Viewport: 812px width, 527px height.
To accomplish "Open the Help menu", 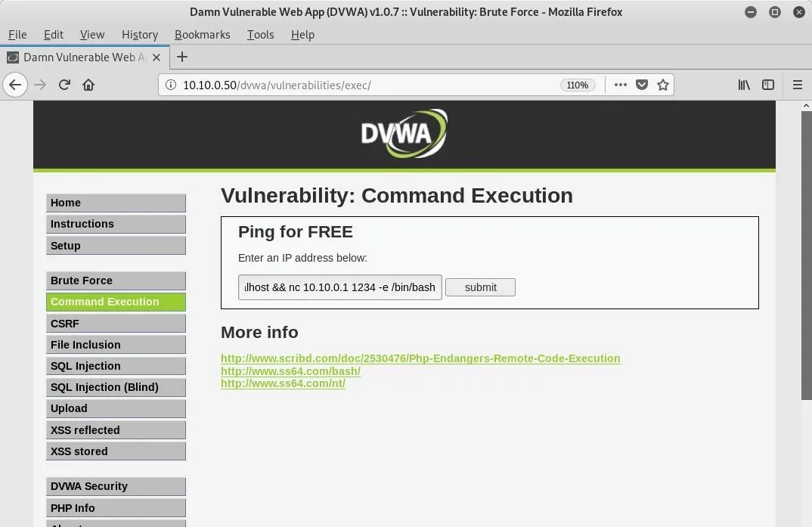I will pos(302,35).
